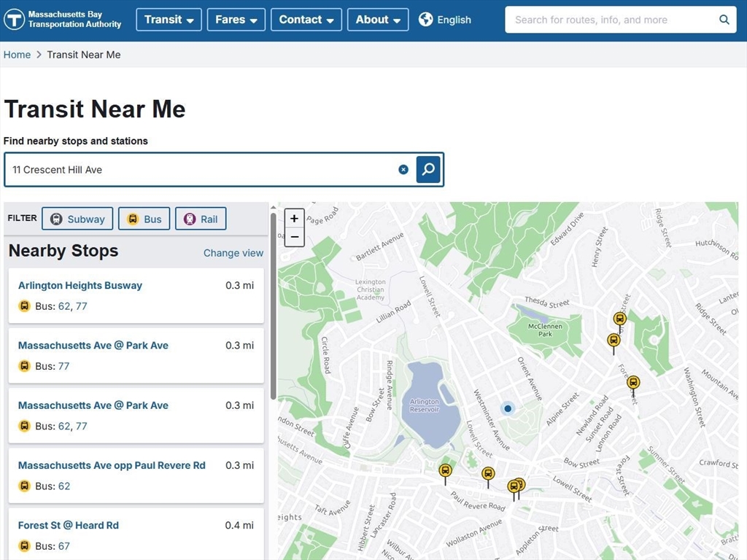Screen dimensions: 747x560
Task: Click the header search magnifier icon
Action: pos(724,20)
